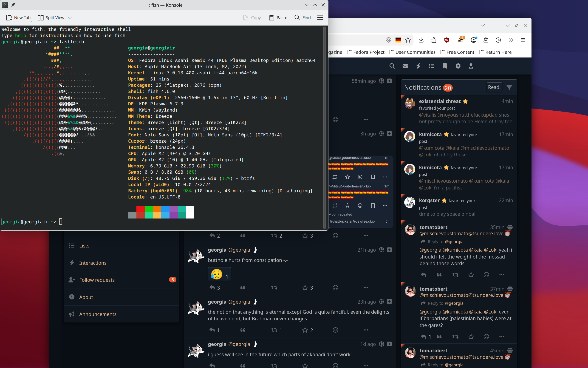
Task: Favorite tomatobert's 37min notification post
Action: pos(471,336)
